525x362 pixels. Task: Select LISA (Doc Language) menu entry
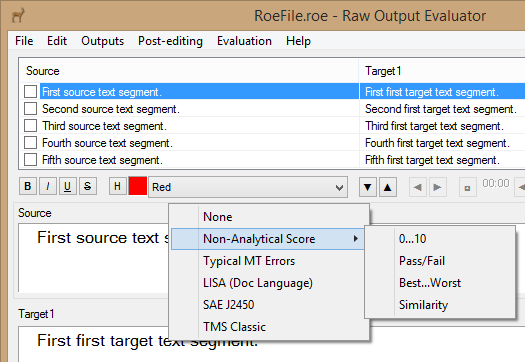click(268, 283)
